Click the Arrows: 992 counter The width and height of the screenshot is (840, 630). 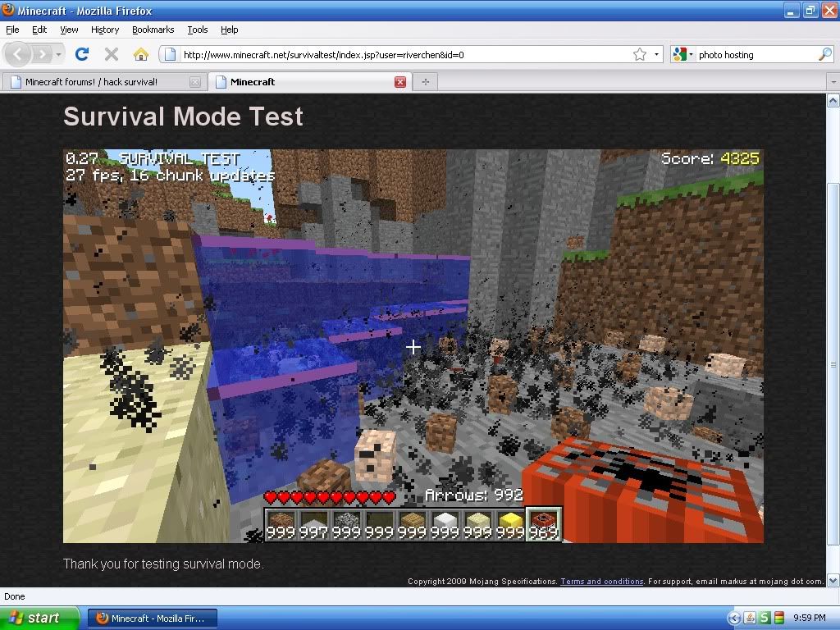474,495
